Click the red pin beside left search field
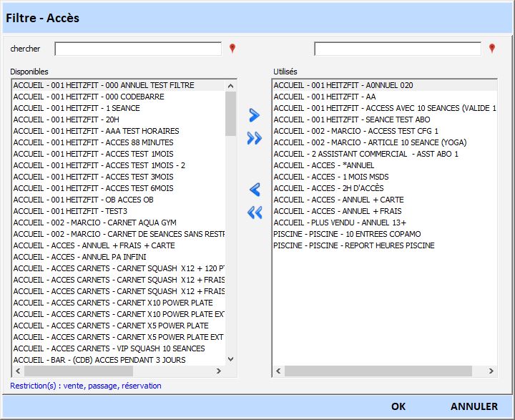The width and height of the screenshot is (515, 420). click(x=232, y=49)
